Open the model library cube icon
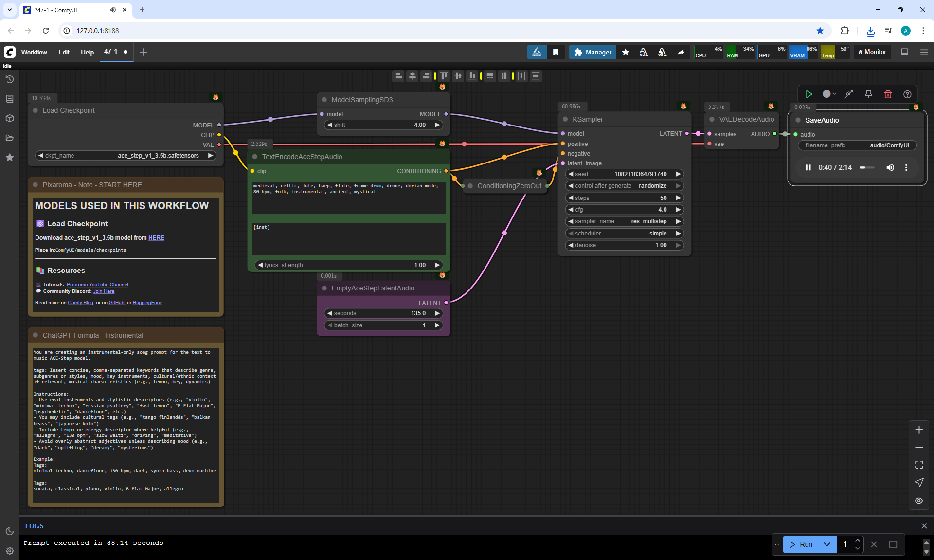Viewport: 934px width, 560px height. point(10,118)
